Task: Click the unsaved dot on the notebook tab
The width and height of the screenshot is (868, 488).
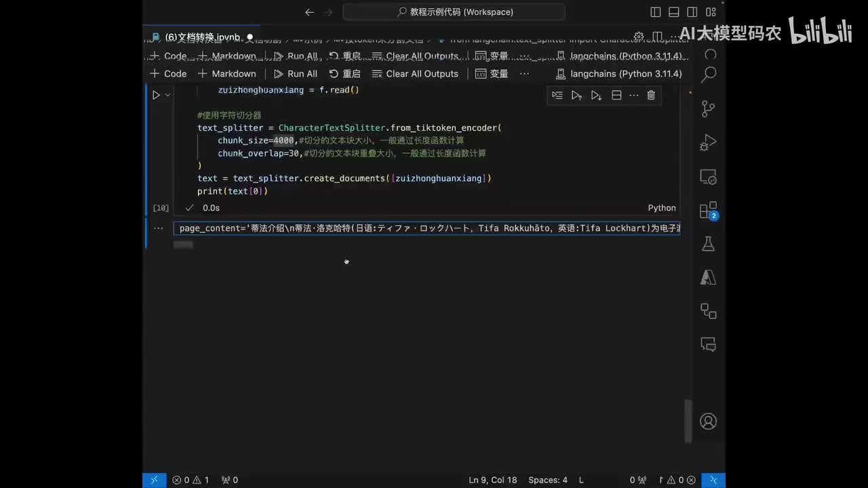Action: pos(250,37)
